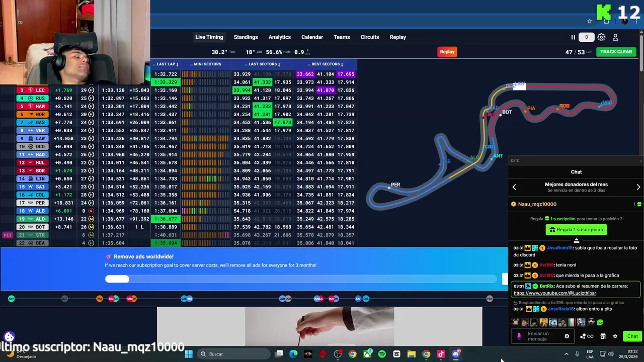Open the Teams tab

click(x=342, y=37)
